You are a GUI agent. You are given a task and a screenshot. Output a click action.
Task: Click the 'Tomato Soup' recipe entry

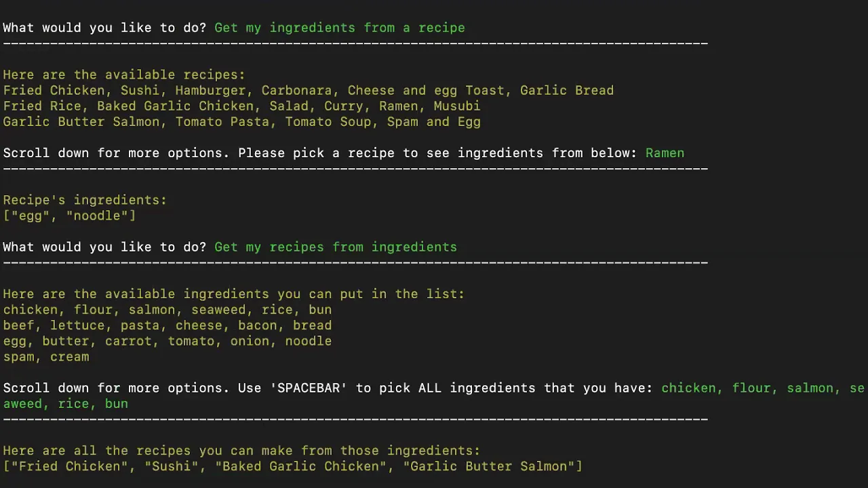328,122
